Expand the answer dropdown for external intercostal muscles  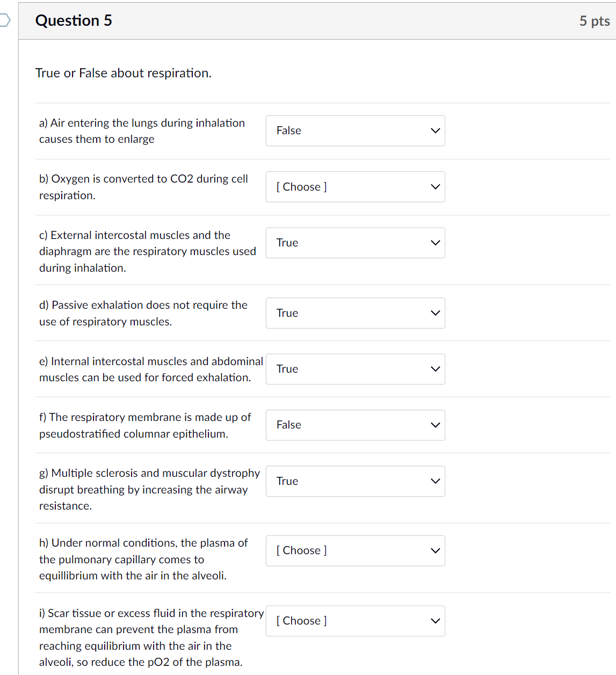click(355, 243)
